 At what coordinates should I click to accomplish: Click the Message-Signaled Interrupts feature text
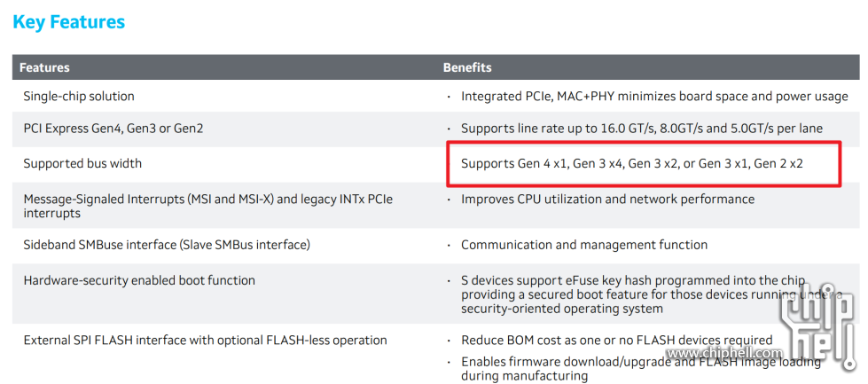click(x=208, y=205)
